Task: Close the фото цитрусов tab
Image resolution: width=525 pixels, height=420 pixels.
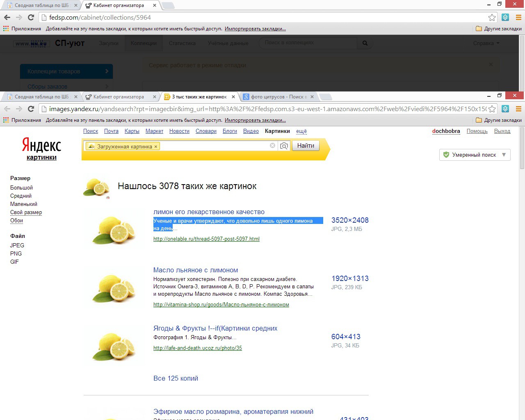Action: tap(312, 97)
